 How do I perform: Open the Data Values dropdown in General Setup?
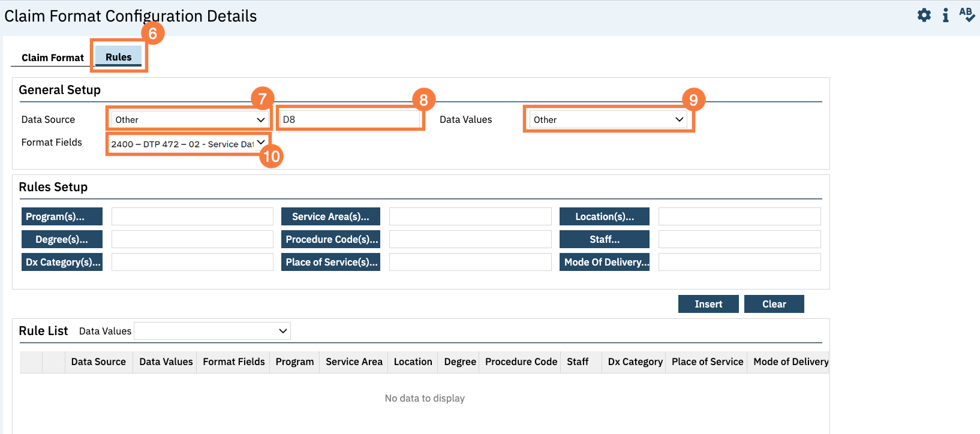click(608, 120)
